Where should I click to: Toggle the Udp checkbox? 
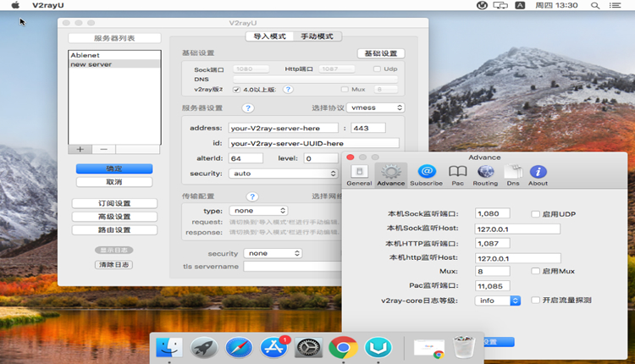377,69
